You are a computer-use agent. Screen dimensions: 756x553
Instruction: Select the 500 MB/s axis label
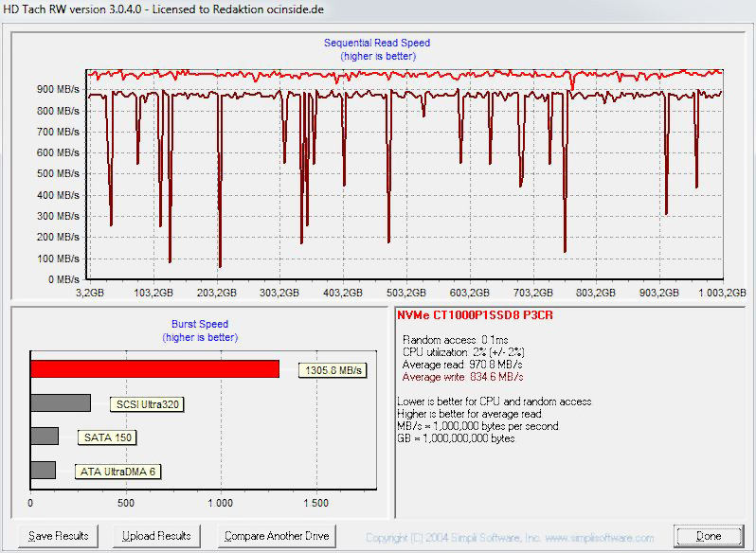point(59,173)
